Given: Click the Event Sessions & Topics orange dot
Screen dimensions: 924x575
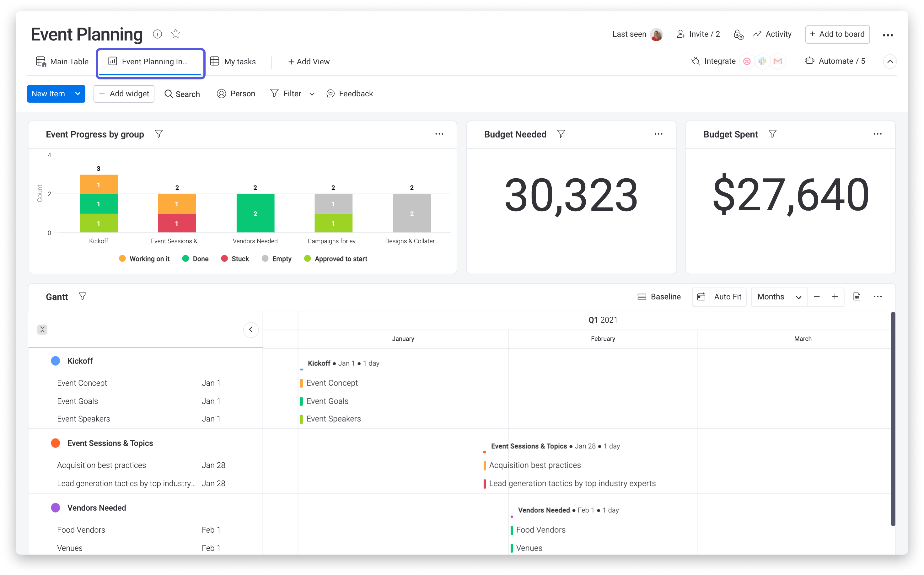Looking at the screenshot, I should click(56, 443).
